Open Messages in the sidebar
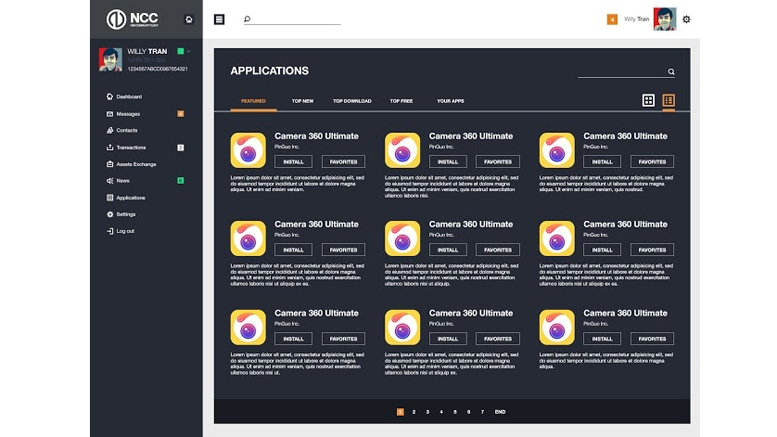The width and height of the screenshot is (777, 437). pyautogui.click(x=128, y=114)
